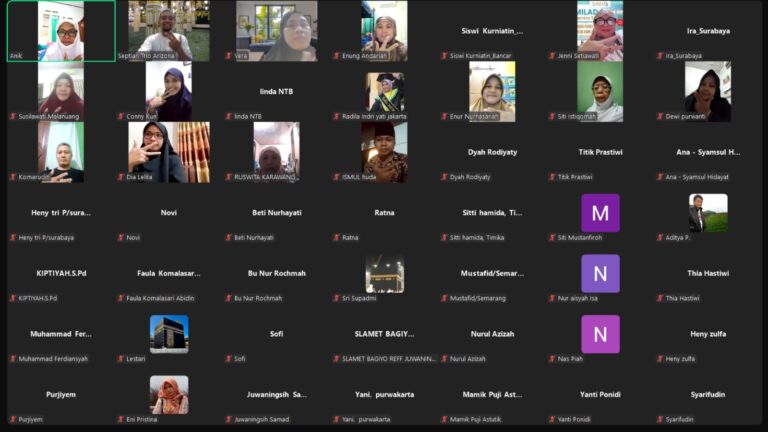This screenshot has width=768, height=432.
Task: Click Eni Pristina's profile photo
Action: pos(169,395)
